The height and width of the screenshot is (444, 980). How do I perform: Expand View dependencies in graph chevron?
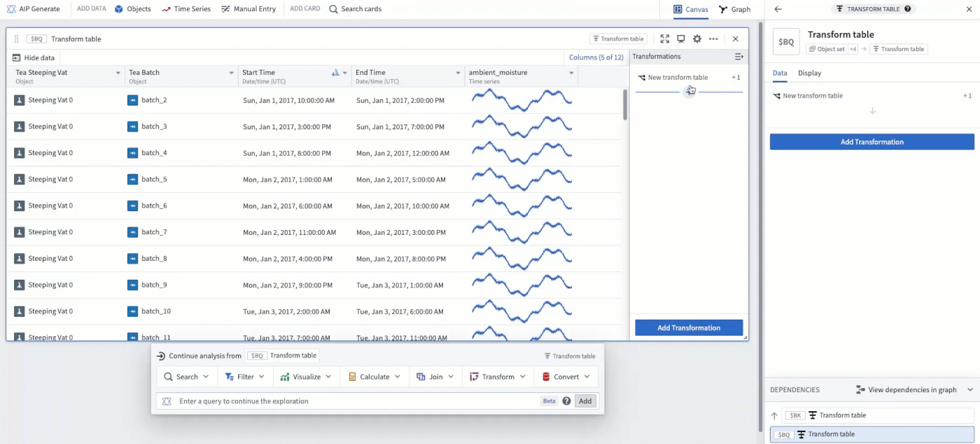click(970, 389)
